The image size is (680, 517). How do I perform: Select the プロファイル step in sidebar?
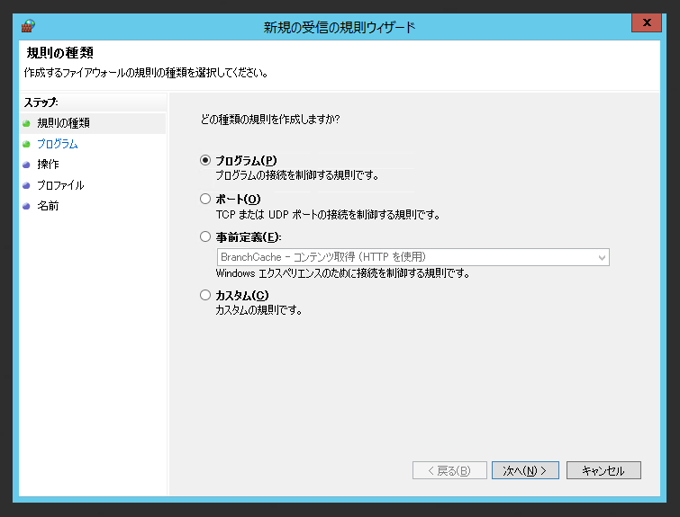click(61, 185)
